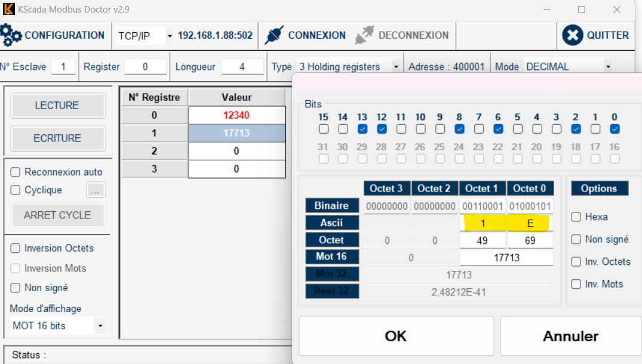
Task: Click Ascii Octet 0 field showing E
Action: pos(530,223)
